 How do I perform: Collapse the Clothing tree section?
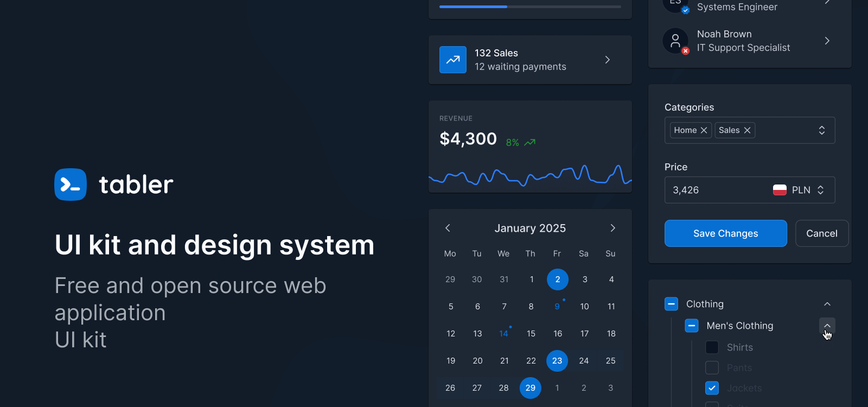[827, 304]
